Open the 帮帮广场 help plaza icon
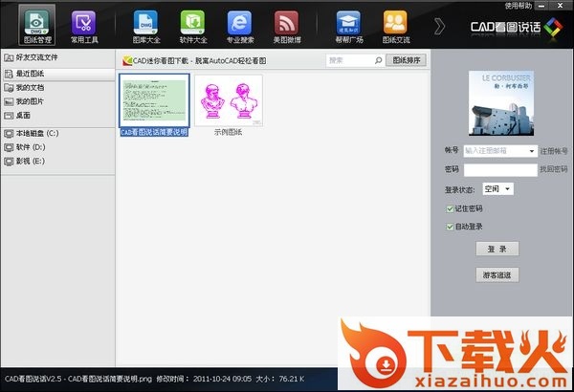 (x=349, y=27)
